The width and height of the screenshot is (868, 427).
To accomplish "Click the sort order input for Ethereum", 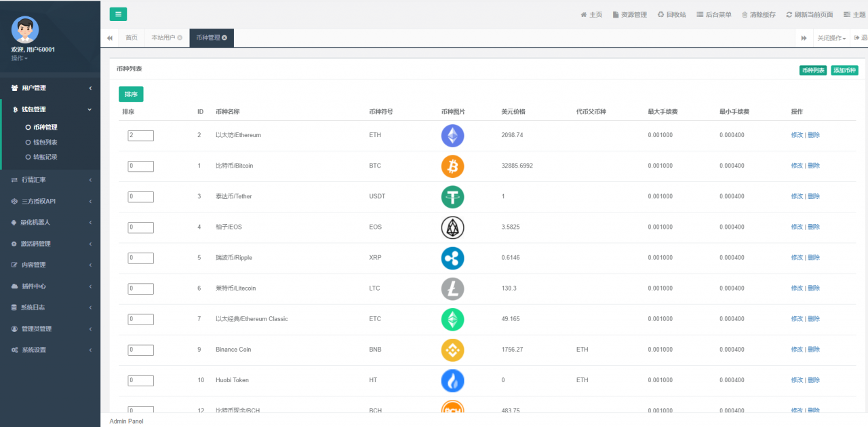I will [x=140, y=136].
